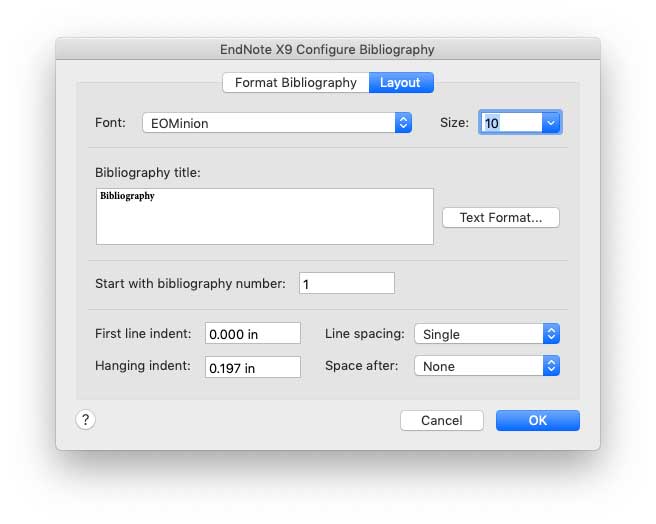Expand the Size combo box arrow
This screenshot has height=524, width=656.
pos(551,123)
